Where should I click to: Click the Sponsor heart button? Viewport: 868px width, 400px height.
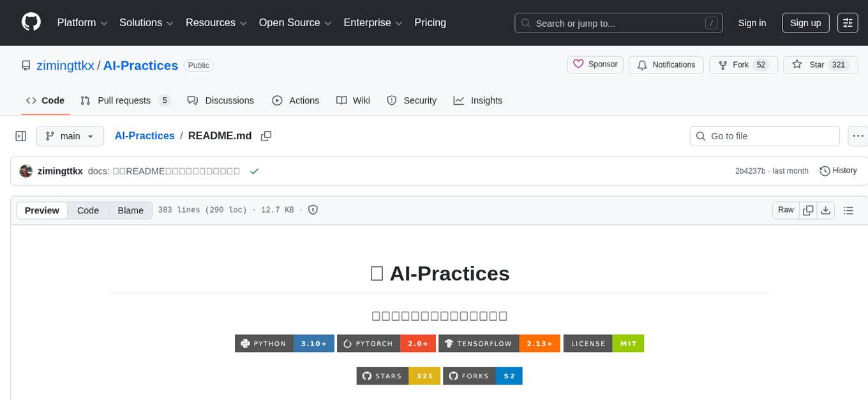coord(594,65)
